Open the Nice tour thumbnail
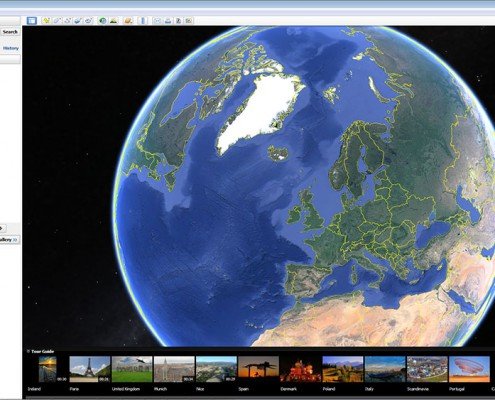Screen dimensions: 495x400 point(216,369)
